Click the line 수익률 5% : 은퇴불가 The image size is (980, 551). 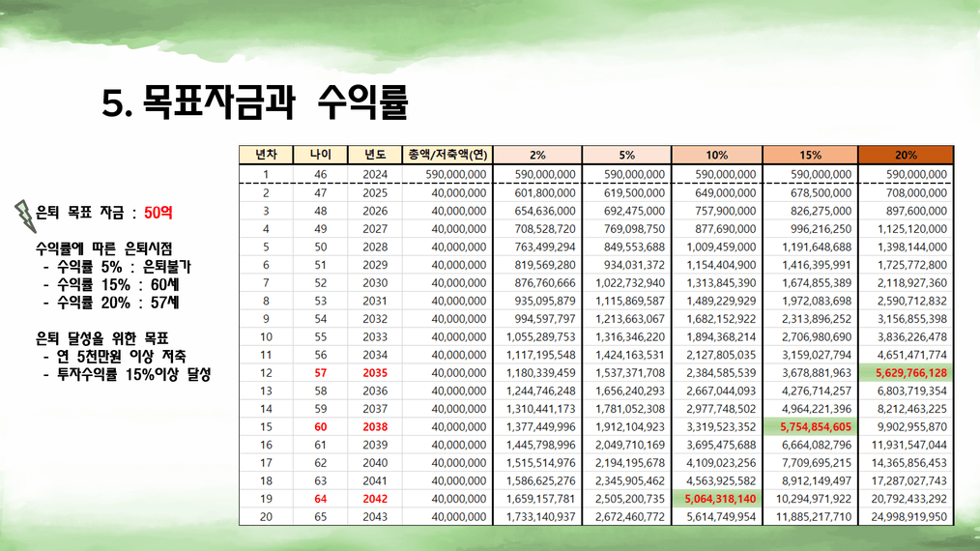click(117, 267)
